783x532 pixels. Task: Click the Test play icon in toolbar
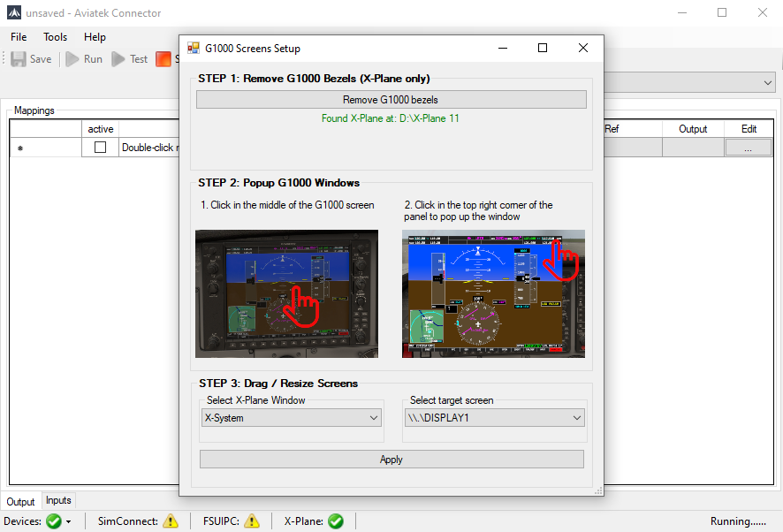[118, 59]
